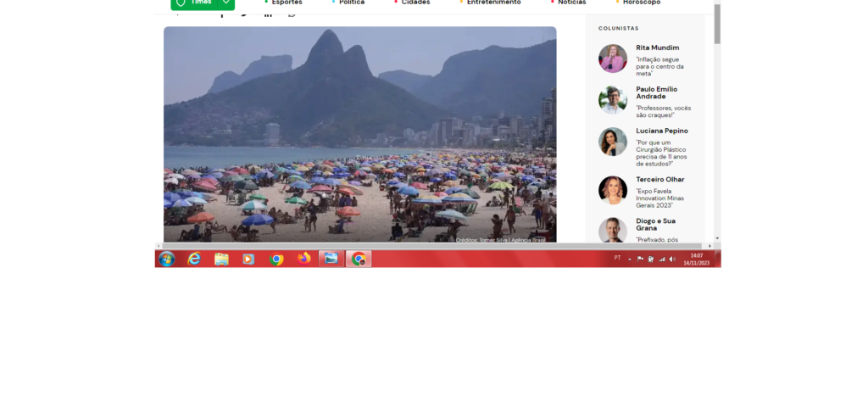868x413 pixels.
Task: Launch Internet Explorer from the taskbar
Action: tap(194, 259)
